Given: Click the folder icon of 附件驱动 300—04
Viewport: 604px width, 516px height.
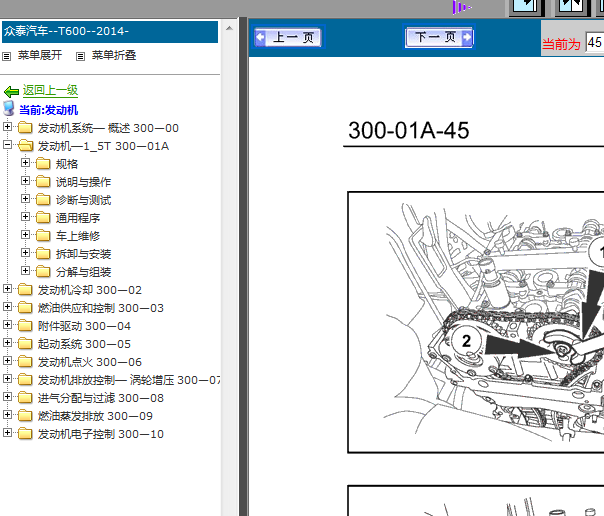Looking at the screenshot, I should pos(25,325).
